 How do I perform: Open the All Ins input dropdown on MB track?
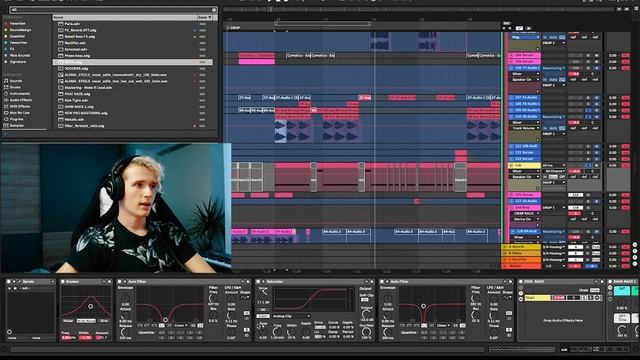[554, 165]
